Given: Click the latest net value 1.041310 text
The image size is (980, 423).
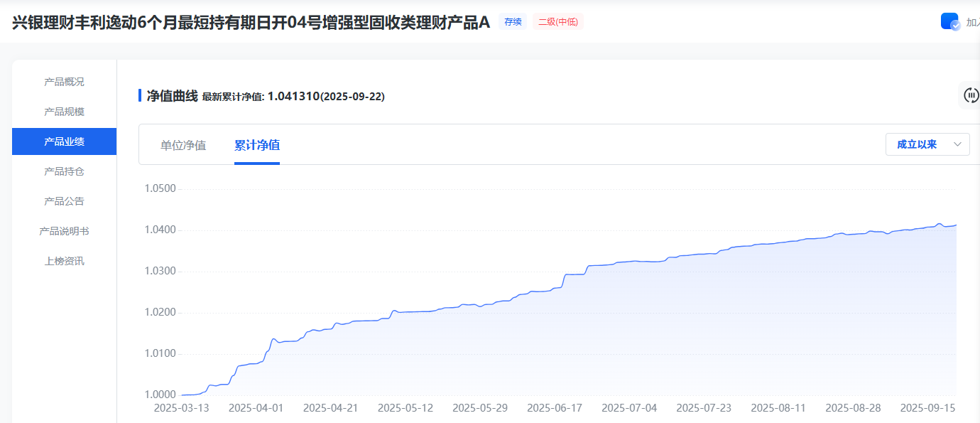Looking at the screenshot, I should click(x=293, y=96).
